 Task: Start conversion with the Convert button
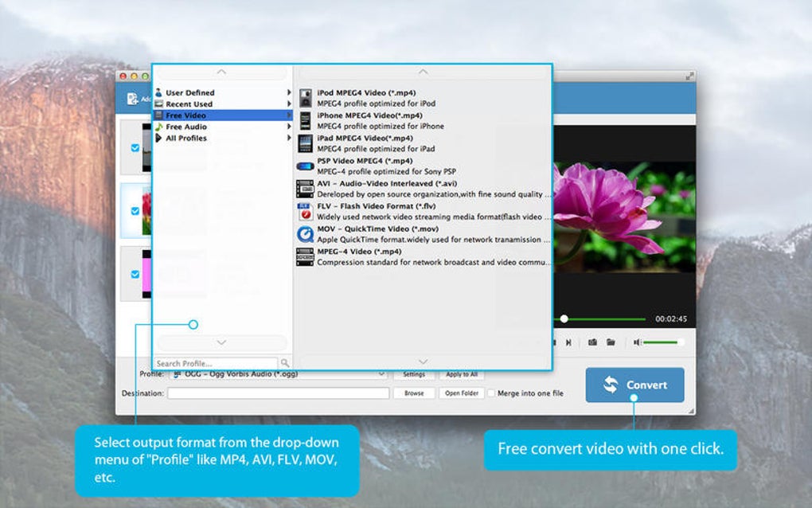(635, 385)
